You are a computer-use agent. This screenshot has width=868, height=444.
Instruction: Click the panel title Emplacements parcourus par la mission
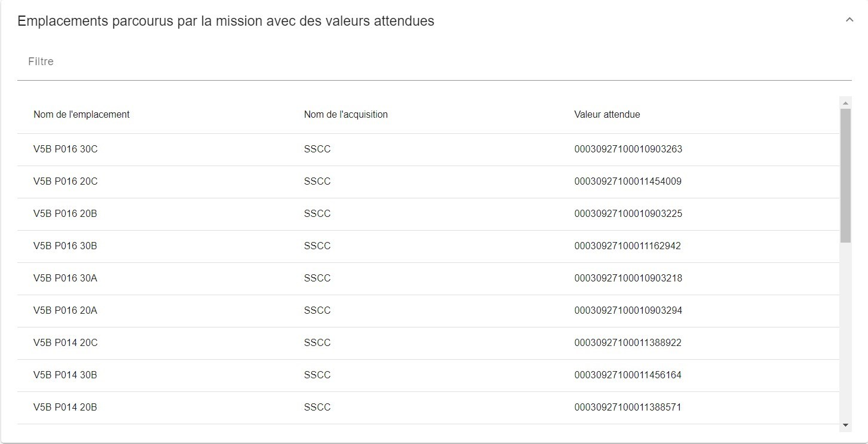pyautogui.click(x=226, y=21)
